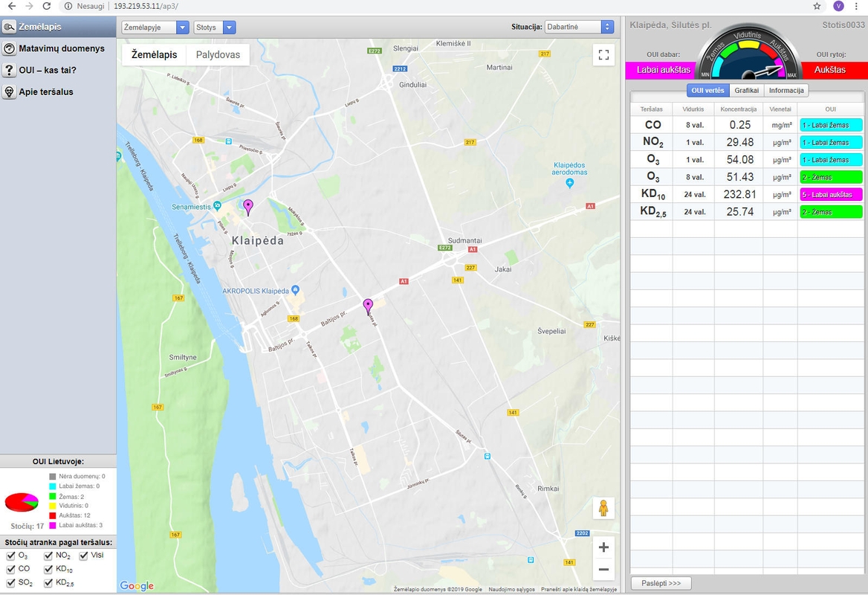Click the Senamiestis camera marker
This screenshot has width=868, height=595.
217,206
